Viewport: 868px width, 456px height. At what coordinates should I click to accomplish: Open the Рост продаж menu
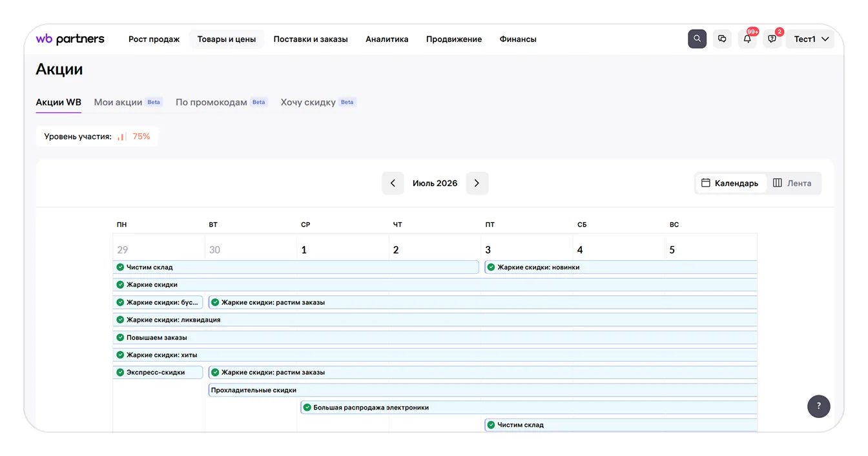pos(154,39)
